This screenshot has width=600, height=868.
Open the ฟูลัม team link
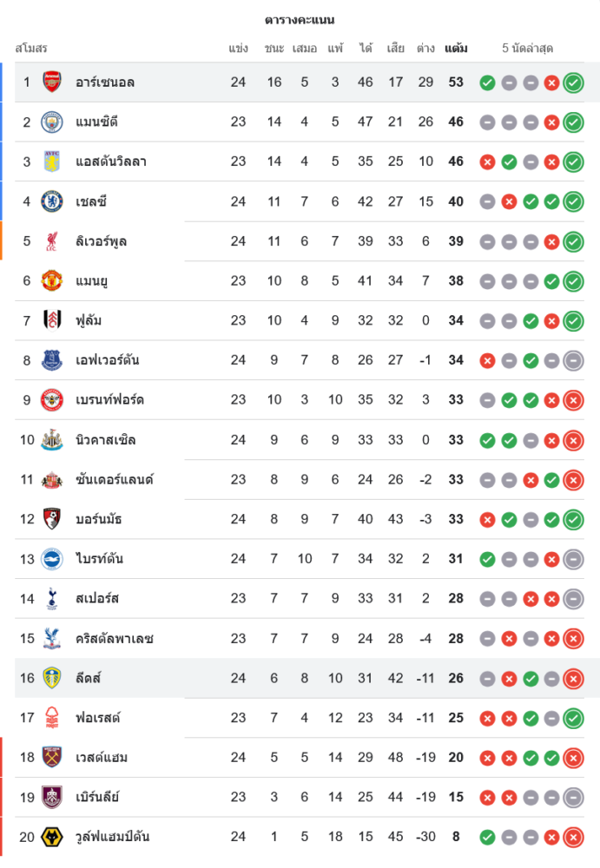click(x=89, y=320)
